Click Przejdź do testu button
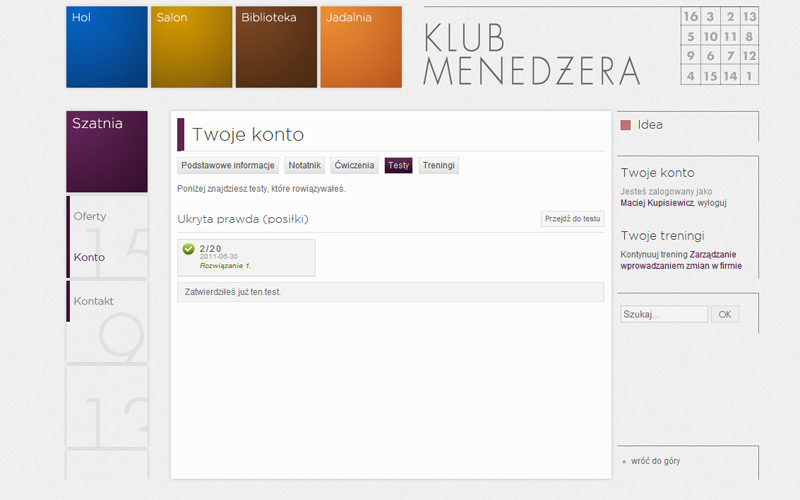The width and height of the screenshot is (800, 500). point(572,219)
